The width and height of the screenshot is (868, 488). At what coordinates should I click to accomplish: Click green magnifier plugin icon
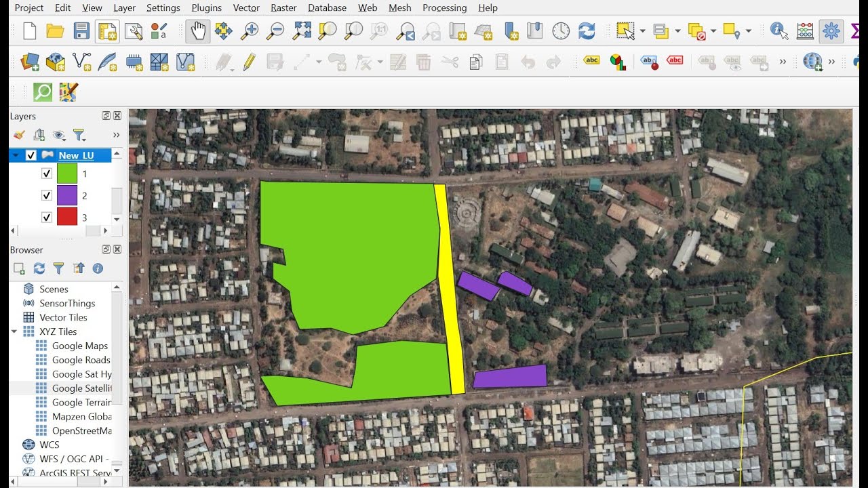(43, 91)
